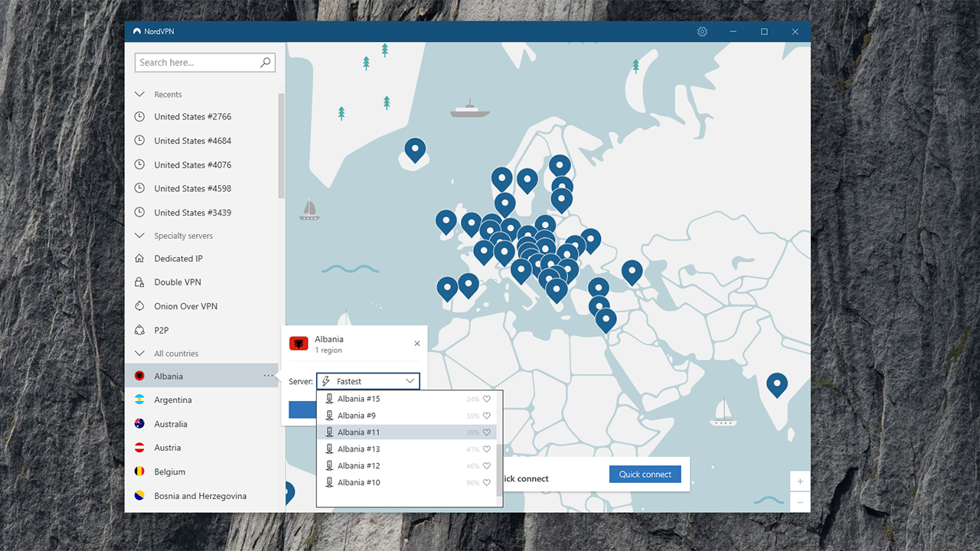Favorite Albania #13 with heart icon

point(487,449)
